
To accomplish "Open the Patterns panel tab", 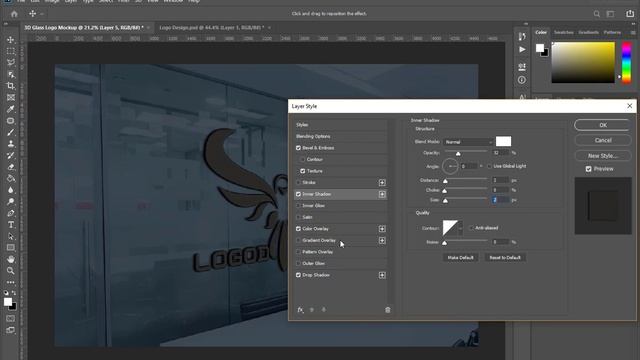I will pos(612,32).
